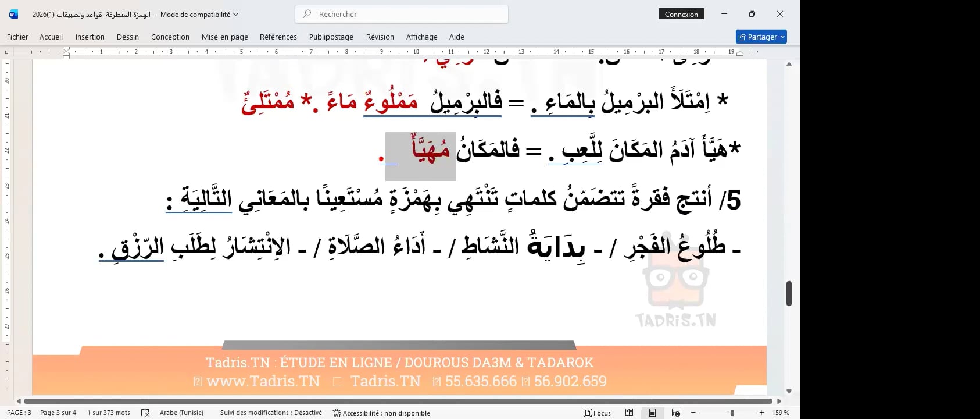Enable Focus mode in status bar

click(597, 413)
